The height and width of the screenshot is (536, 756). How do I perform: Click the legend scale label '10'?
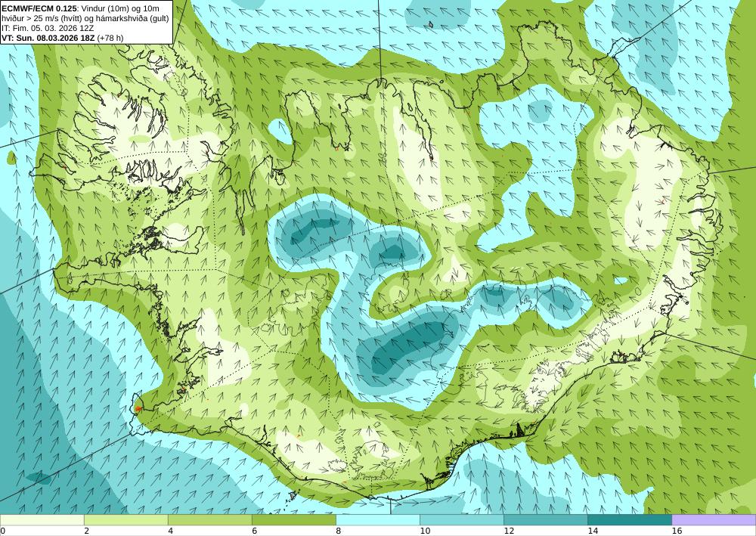pyautogui.click(x=425, y=531)
